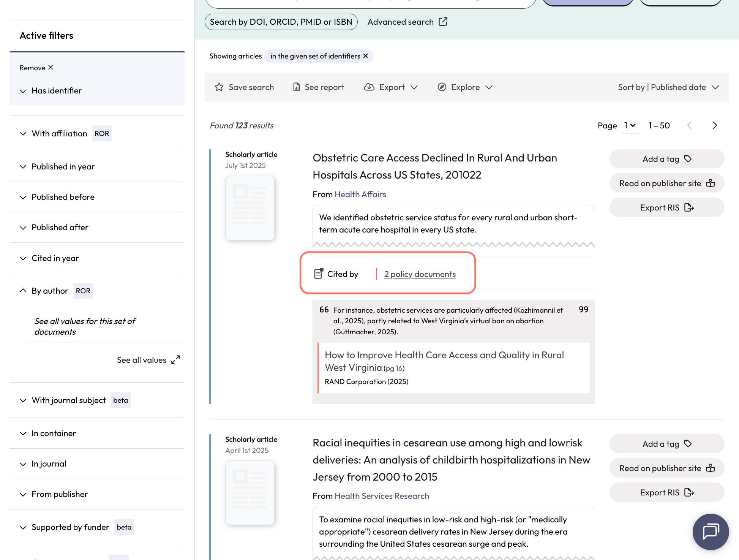Export RIS for the Obstetric Care article
Screen dimensions: 739x560
click(x=667, y=207)
